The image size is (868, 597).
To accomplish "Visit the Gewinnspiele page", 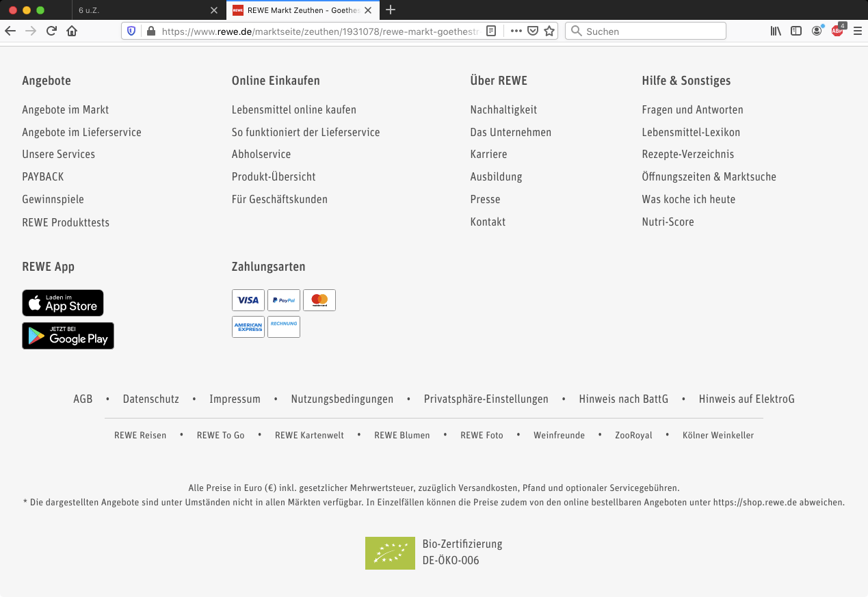I will pos(53,199).
